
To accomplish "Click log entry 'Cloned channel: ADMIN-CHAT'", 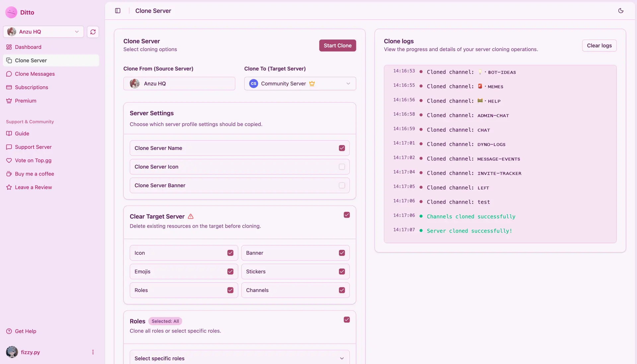I will point(468,115).
